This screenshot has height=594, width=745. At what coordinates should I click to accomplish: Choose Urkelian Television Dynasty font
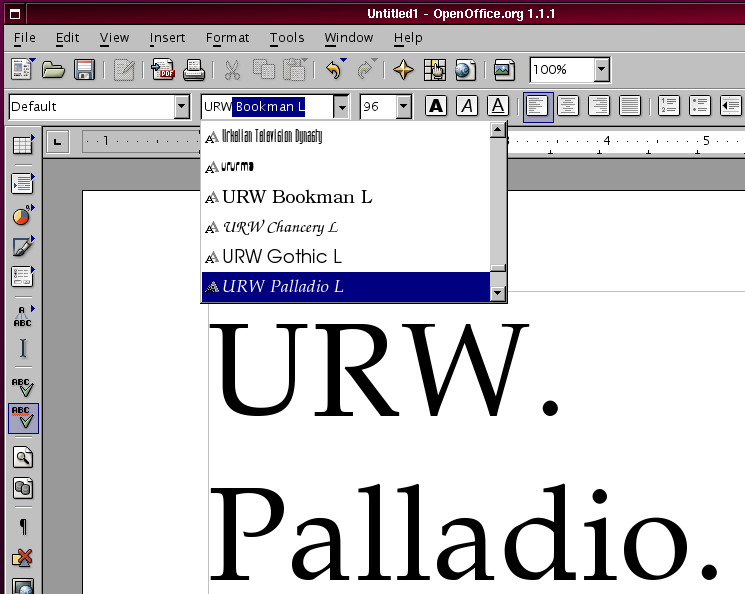[345, 137]
